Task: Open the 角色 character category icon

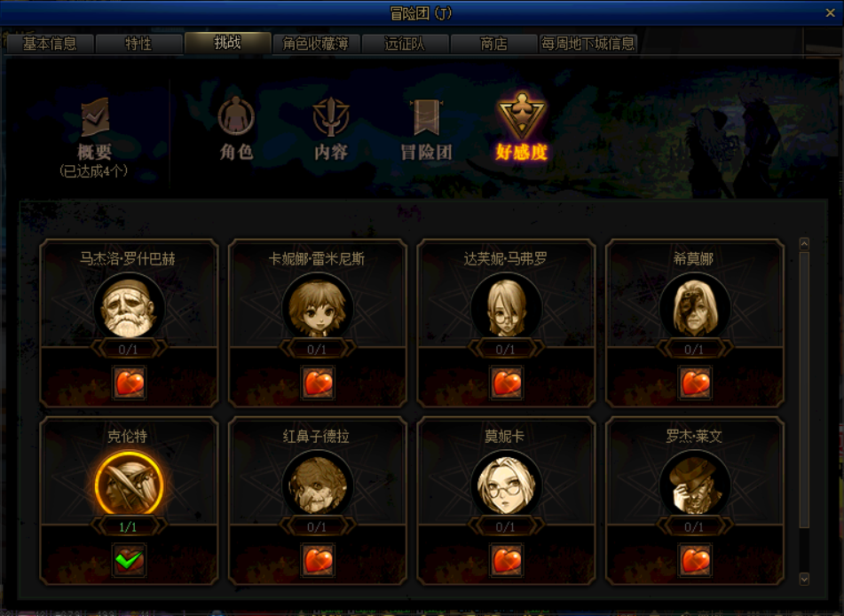Action: click(236, 115)
